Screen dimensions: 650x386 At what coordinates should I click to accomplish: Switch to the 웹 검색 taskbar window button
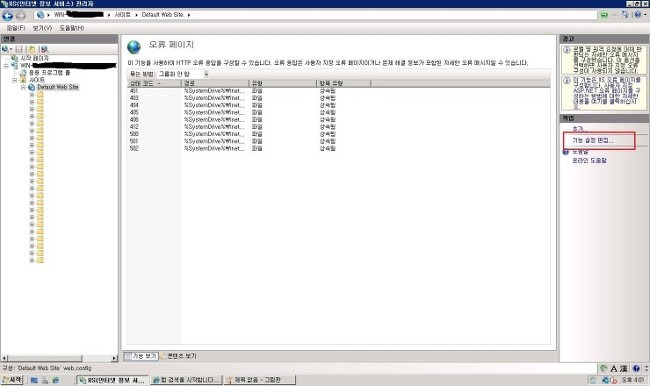tap(186, 380)
